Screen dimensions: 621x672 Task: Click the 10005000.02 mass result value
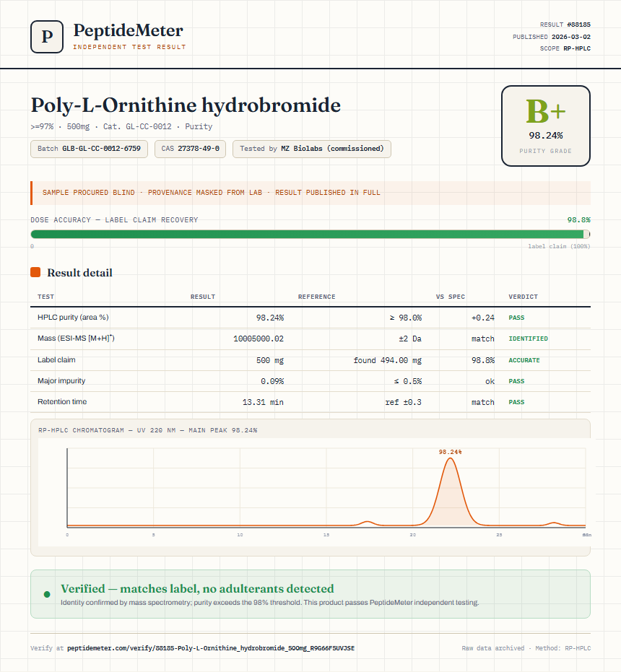coord(259,339)
